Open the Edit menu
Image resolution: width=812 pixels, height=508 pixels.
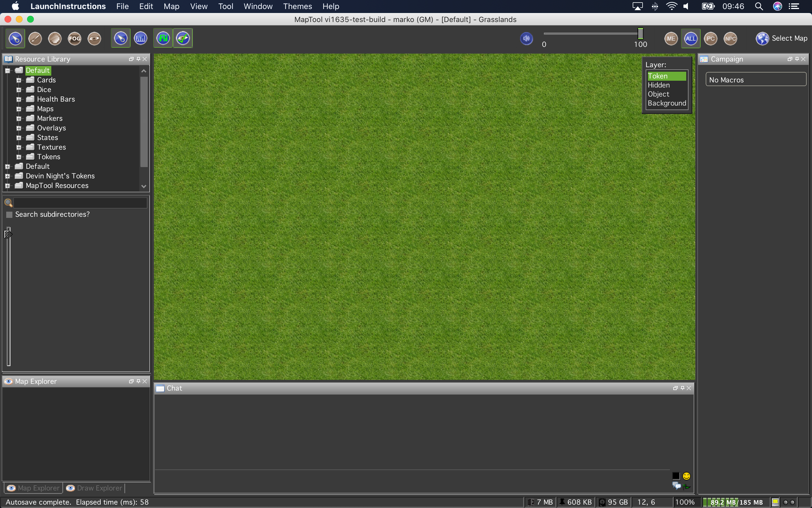[x=146, y=6]
